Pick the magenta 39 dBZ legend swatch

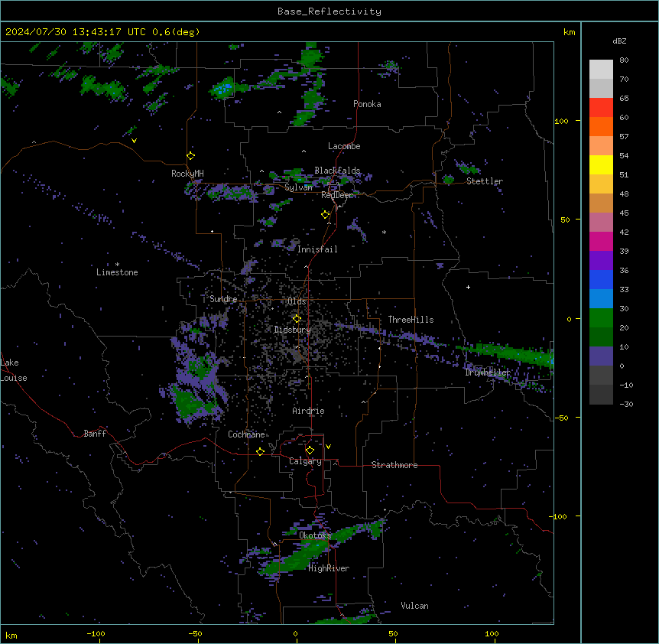601,241
